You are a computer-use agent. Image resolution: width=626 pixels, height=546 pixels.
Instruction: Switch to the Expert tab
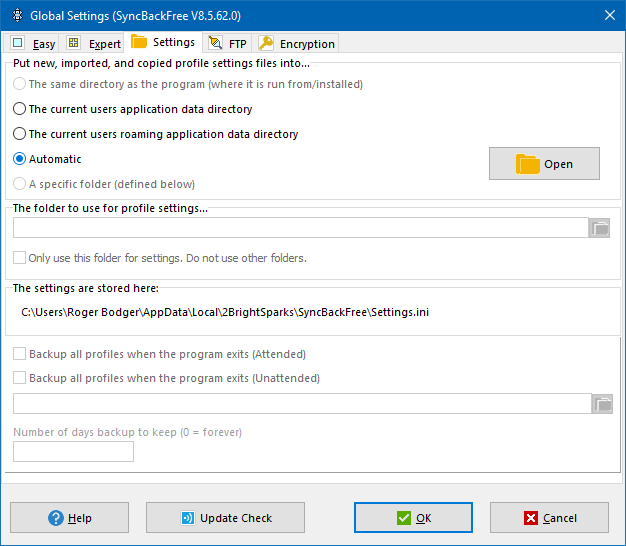click(94, 44)
